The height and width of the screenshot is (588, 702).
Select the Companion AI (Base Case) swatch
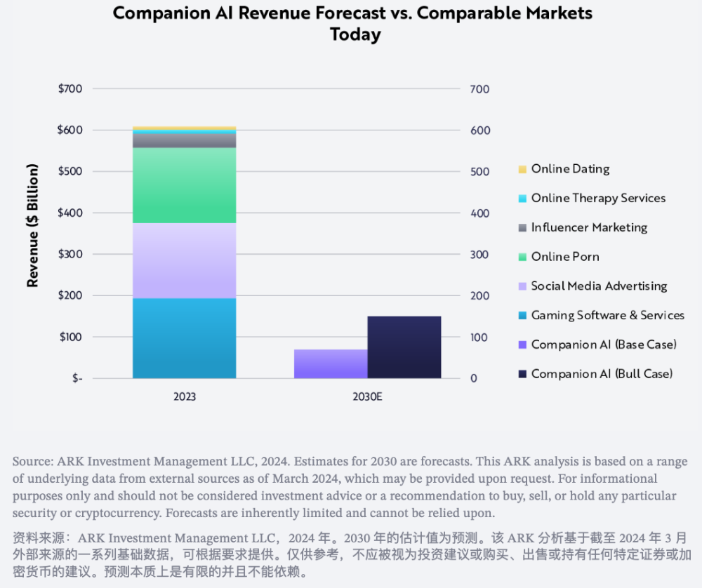point(522,345)
